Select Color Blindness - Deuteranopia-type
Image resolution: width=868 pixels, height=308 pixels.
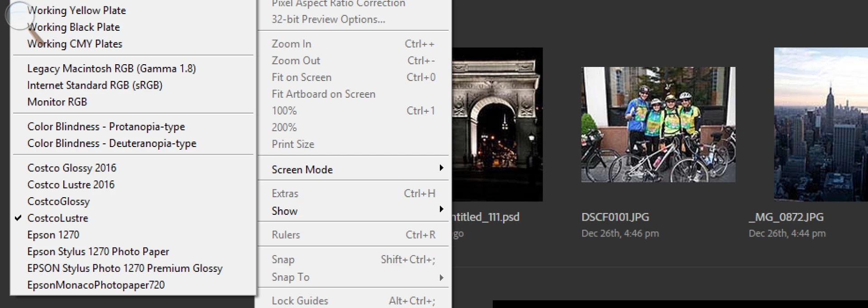[133, 143]
